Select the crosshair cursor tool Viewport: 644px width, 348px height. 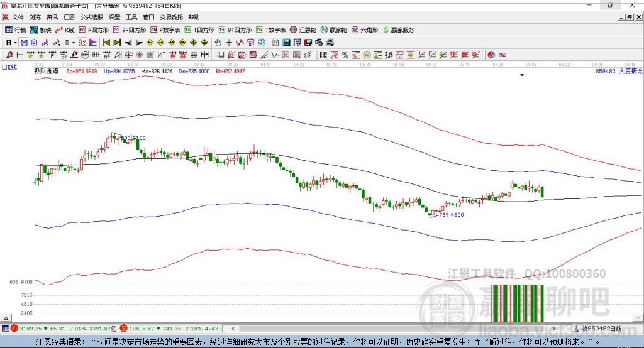click(229, 43)
